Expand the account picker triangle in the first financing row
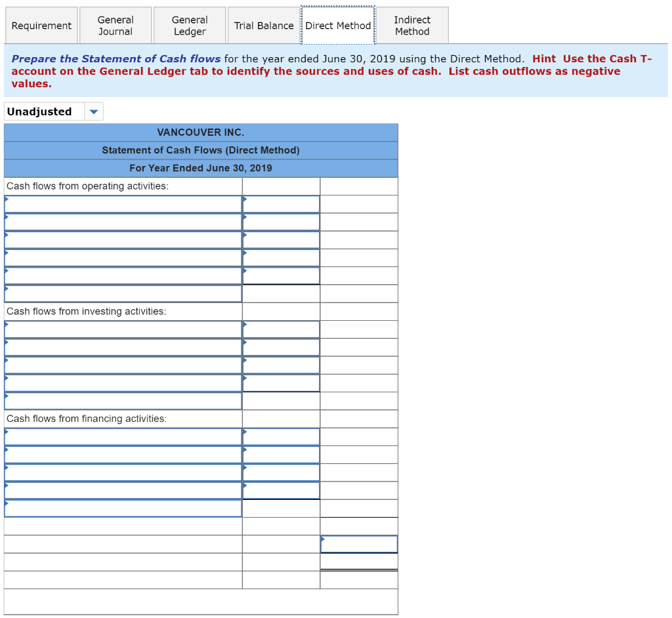Screen dimensions: 672x618 (7, 430)
